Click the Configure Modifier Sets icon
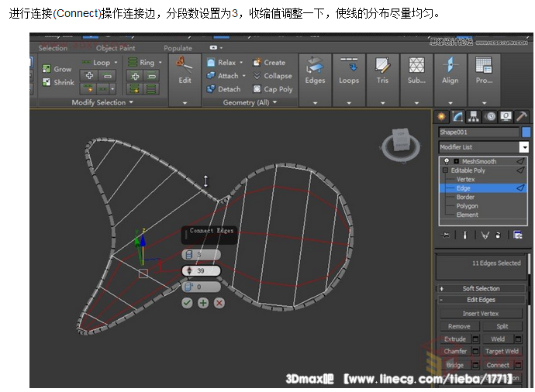The height and width of the screenshot is (392, 535). tap(518, 235)
